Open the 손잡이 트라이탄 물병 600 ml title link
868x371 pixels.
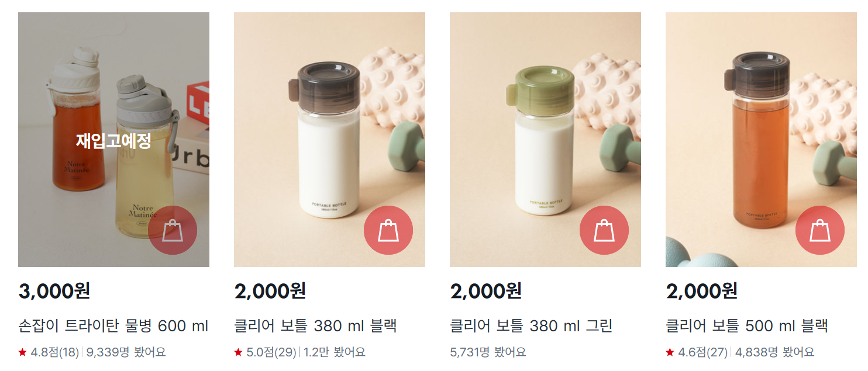coord(113,326)
